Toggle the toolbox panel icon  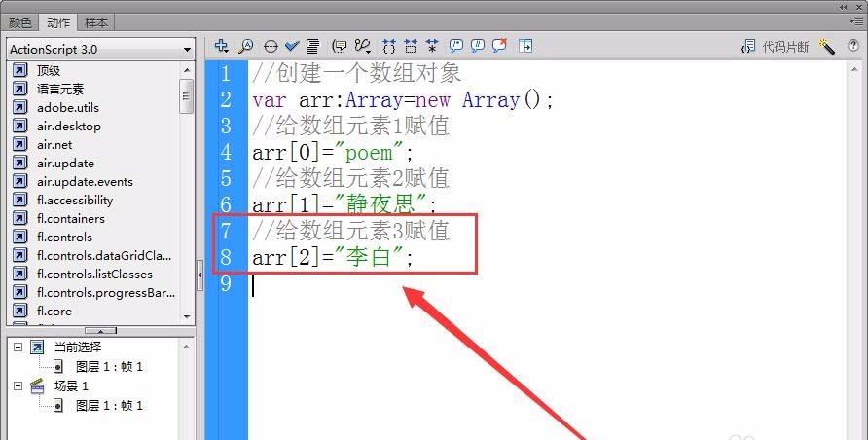525,46
